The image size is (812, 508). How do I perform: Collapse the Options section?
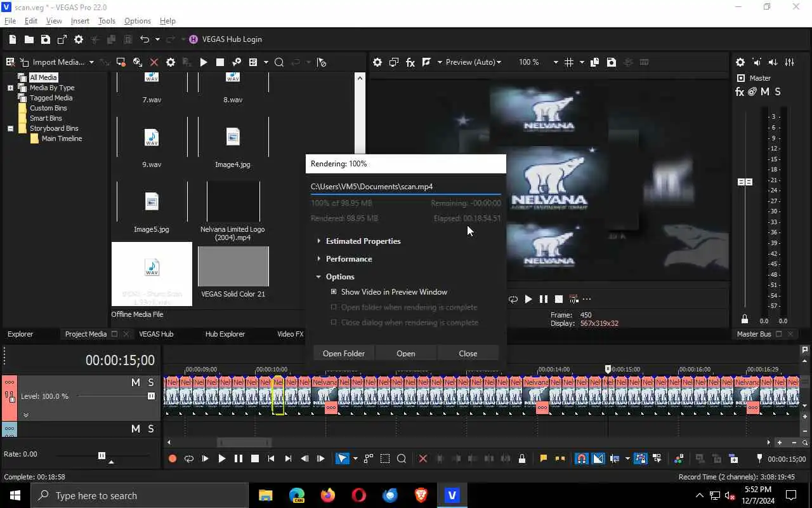pos(318,277)
